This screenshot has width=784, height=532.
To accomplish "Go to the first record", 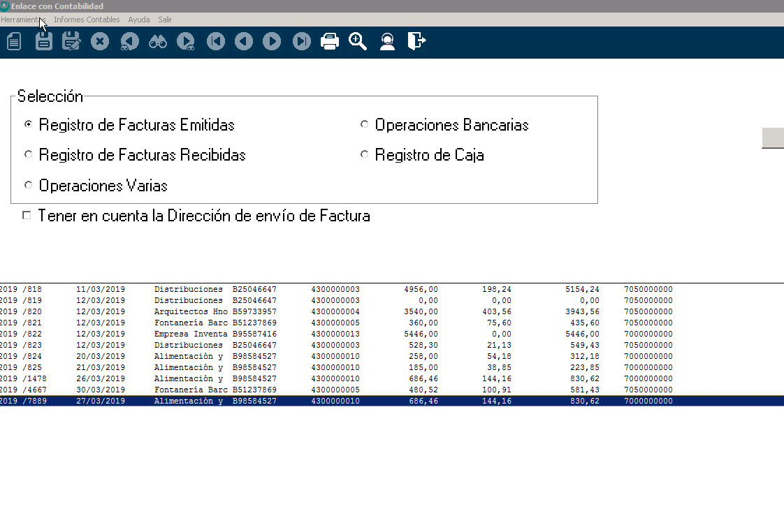I will pos(215,42).
